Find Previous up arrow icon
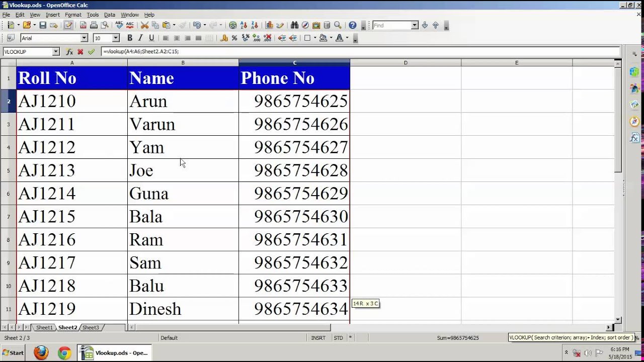The image size is (644, 362). pyautogui.click(x=436, y=25)
